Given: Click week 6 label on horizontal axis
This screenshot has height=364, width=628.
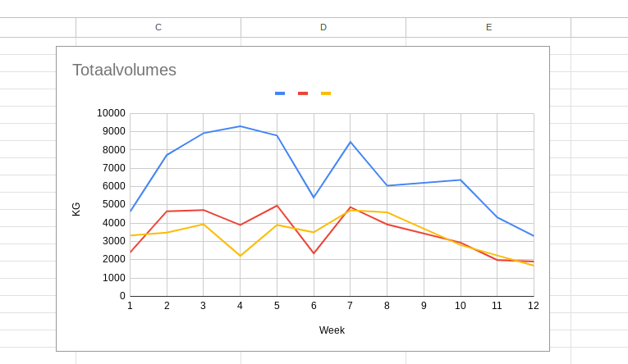Looking at the screenshot, I should (314, 306).
